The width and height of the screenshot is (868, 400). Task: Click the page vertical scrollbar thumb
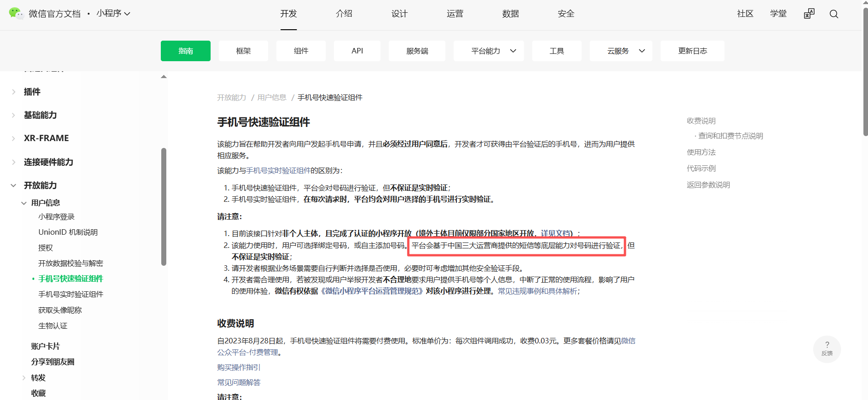tap(865, 72)
